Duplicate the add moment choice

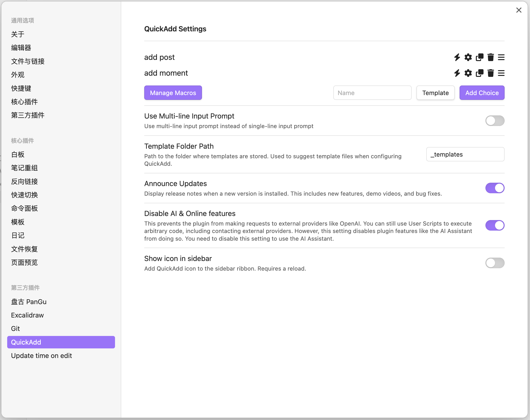coord(479,73)
